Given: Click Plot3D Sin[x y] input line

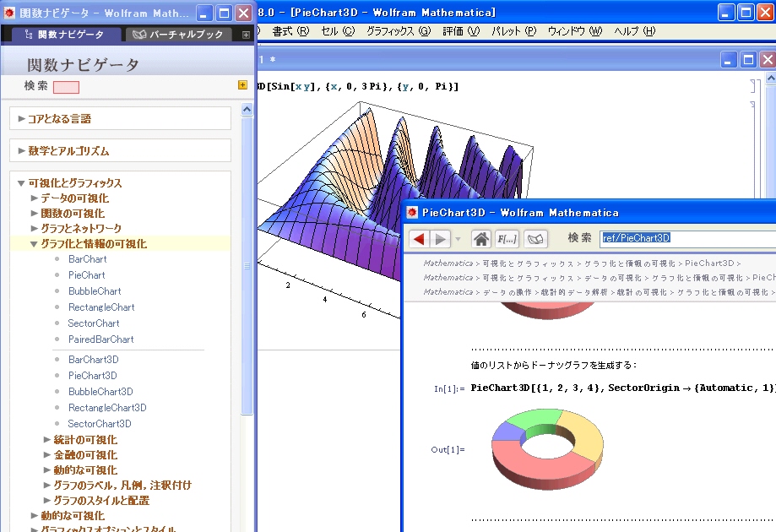Looking at the screenshot, I should click(x=358, y=87).
